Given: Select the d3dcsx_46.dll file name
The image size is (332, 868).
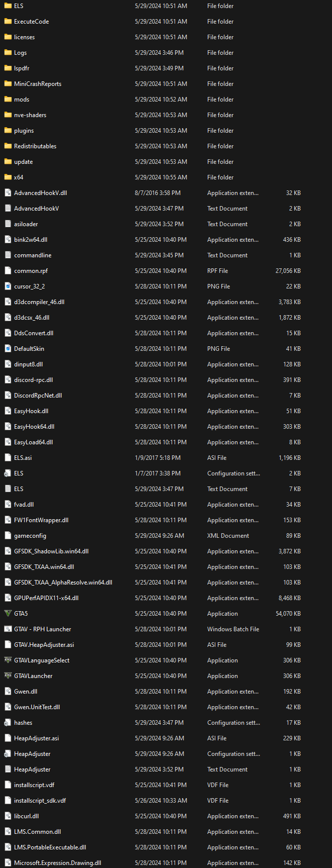Looking at the screenshot, I should coord(32,318).
